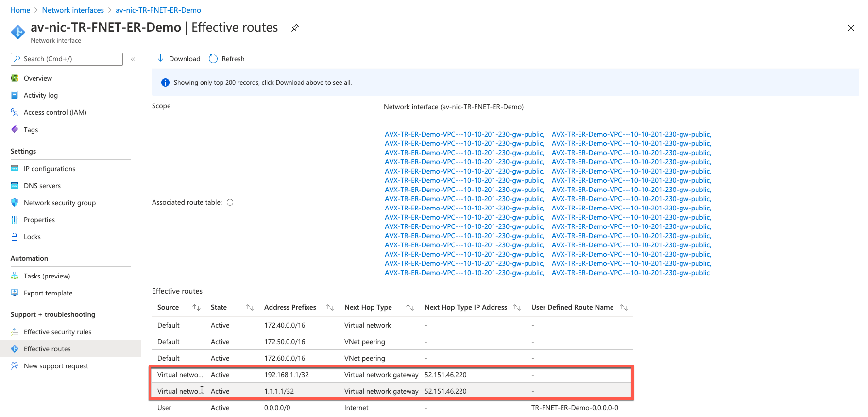Click the Refresh circular arrow icon
This screenshot has height=417, width=868.
213,59
